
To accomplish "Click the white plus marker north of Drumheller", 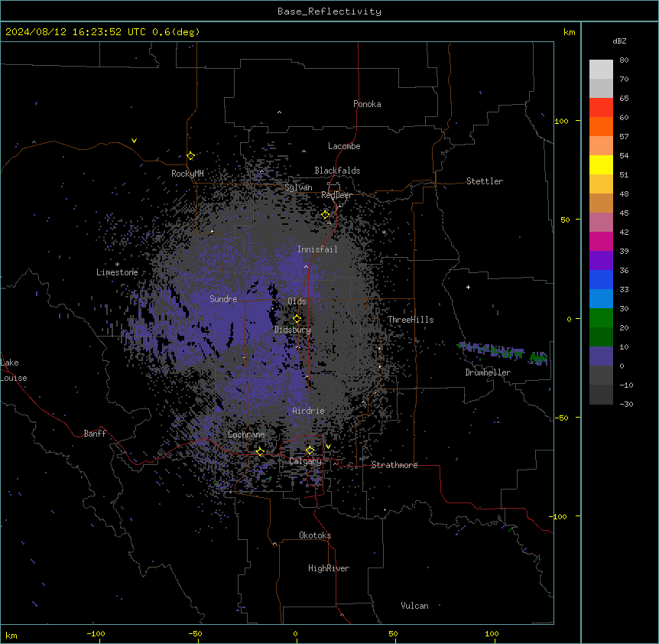I will click(468, 287).
